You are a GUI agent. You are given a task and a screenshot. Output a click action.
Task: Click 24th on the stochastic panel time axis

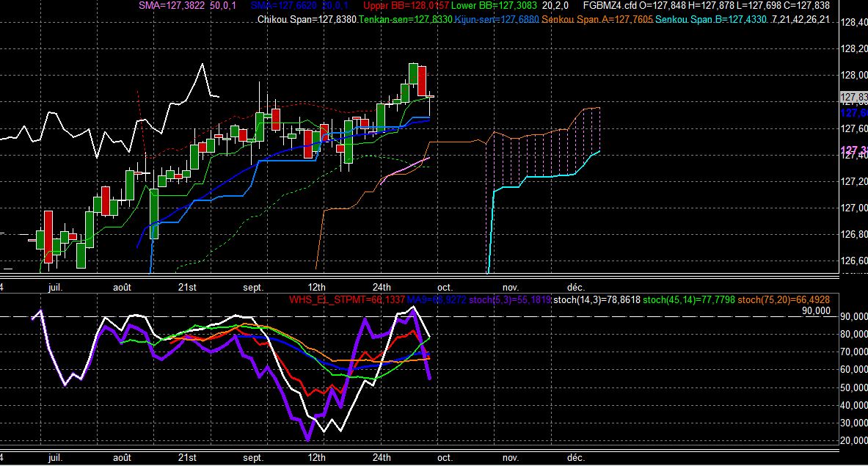click(x=382, y=458)
